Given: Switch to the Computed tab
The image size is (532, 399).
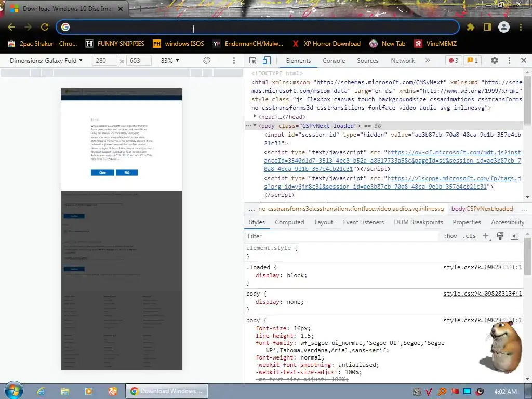Looking at the screenshot, I should click(x=289, y=222).
